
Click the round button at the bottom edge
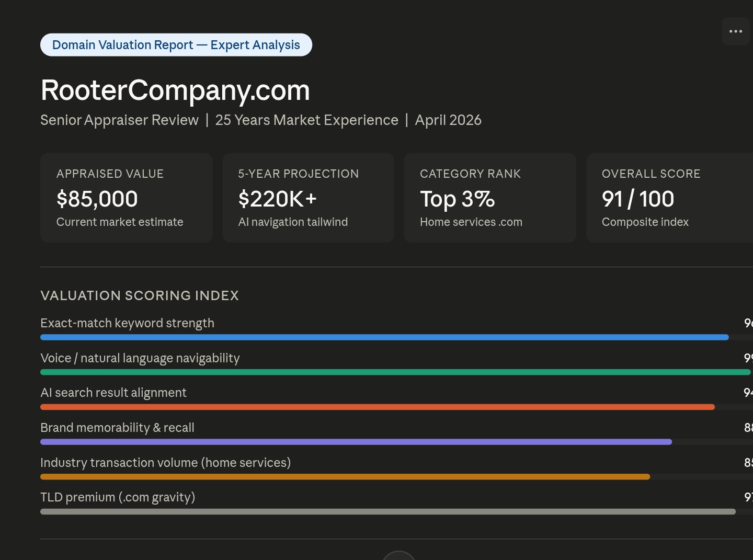click(399, 556)
